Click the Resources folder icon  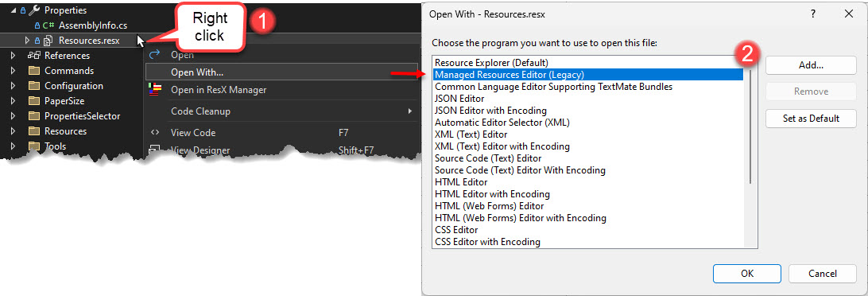tap(34, 131)
